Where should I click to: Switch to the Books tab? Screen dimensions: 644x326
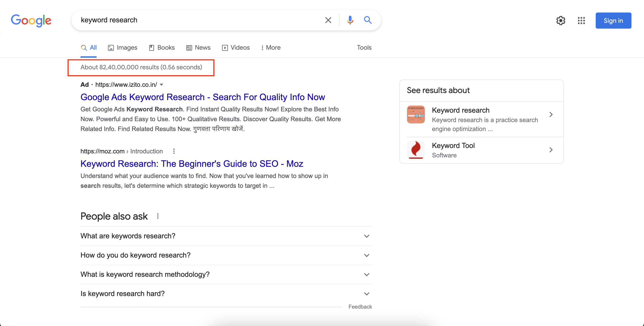point(162,47)
